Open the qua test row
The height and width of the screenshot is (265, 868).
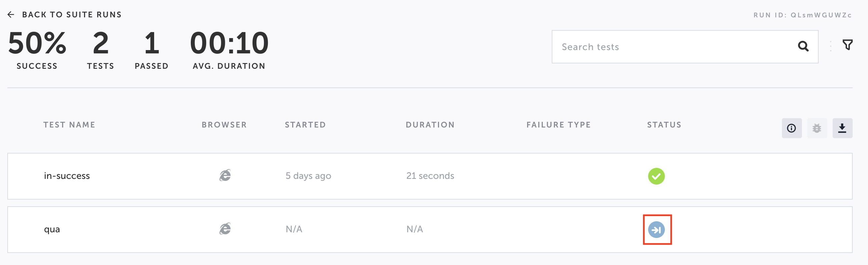52,229
